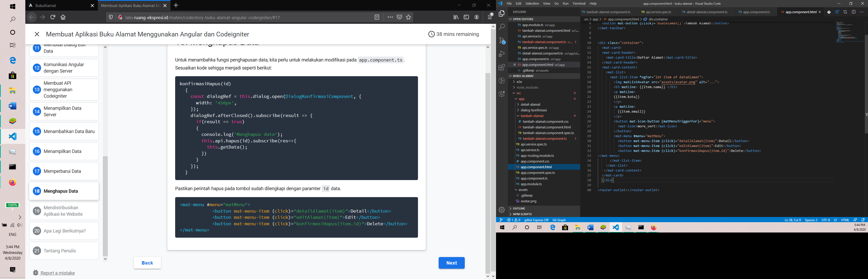Screen dimensions: 868x279
Task: Change language mode HTML in status bar
Action: pos(845,220)
